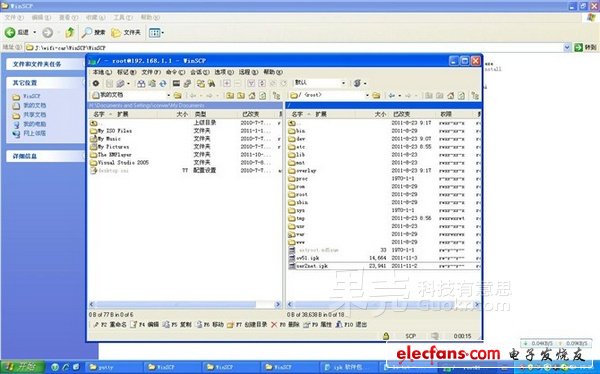The height and width of the screenshot is (374, 600).
Task: Click the F5 copy icon
Action: click(x=166, y=325)
